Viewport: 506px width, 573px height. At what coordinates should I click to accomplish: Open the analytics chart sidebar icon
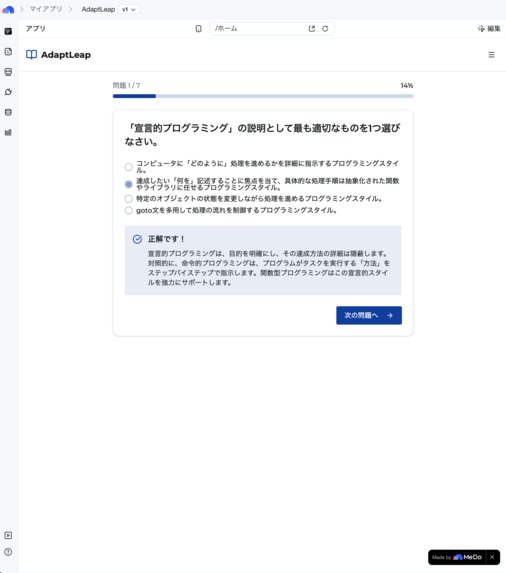8,132
